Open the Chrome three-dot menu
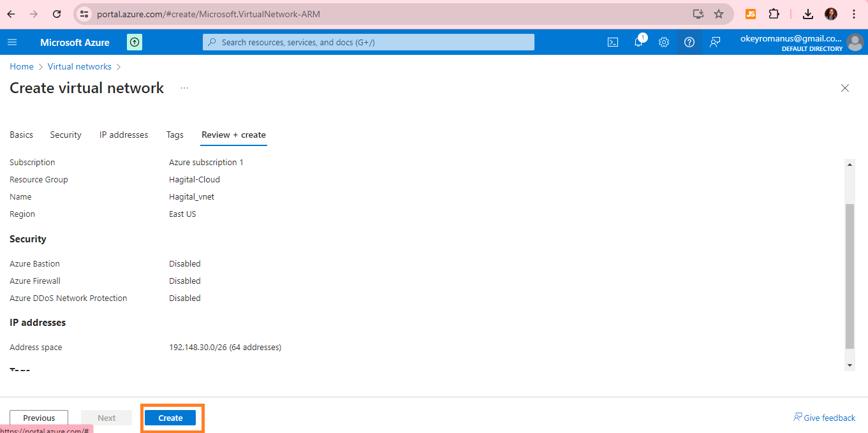This screenshot has width=868, height=433. (x=854, y=13)
